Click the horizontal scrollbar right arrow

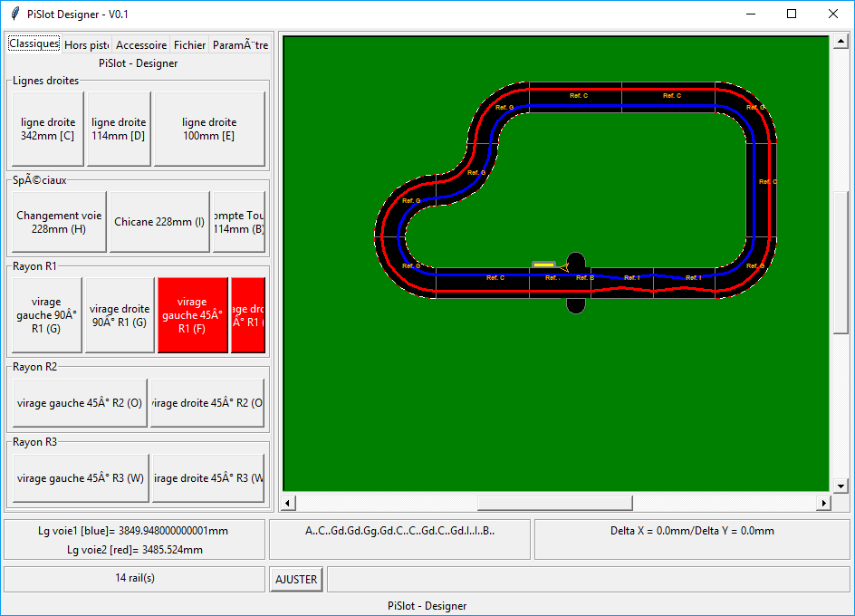click(x=824, y=503)
